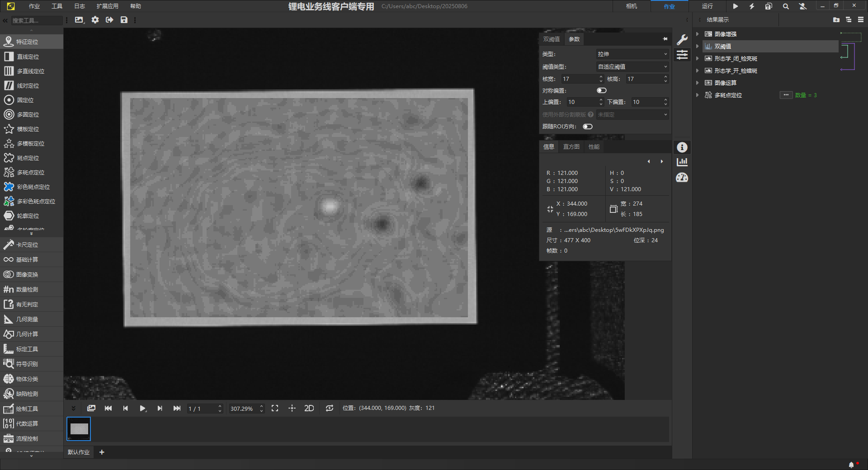Select the 直线定位 tool in sidebar
868x470 pixels.
[27, 56]
